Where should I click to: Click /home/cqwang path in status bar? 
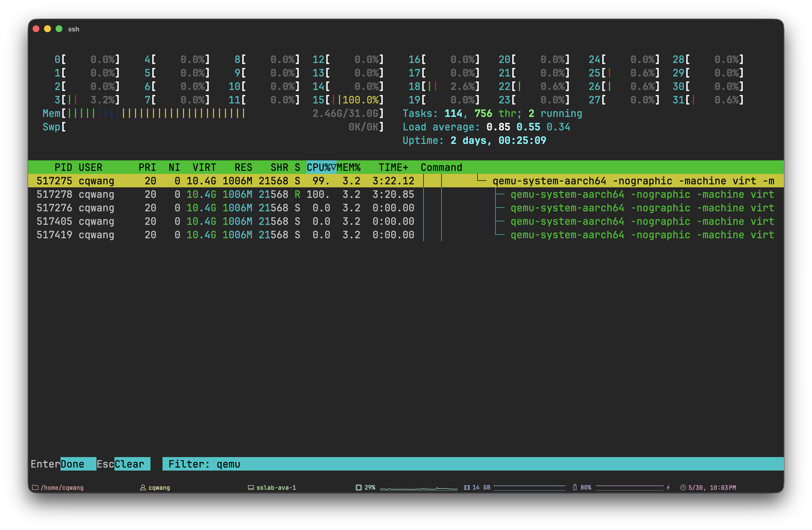[62, 487]
